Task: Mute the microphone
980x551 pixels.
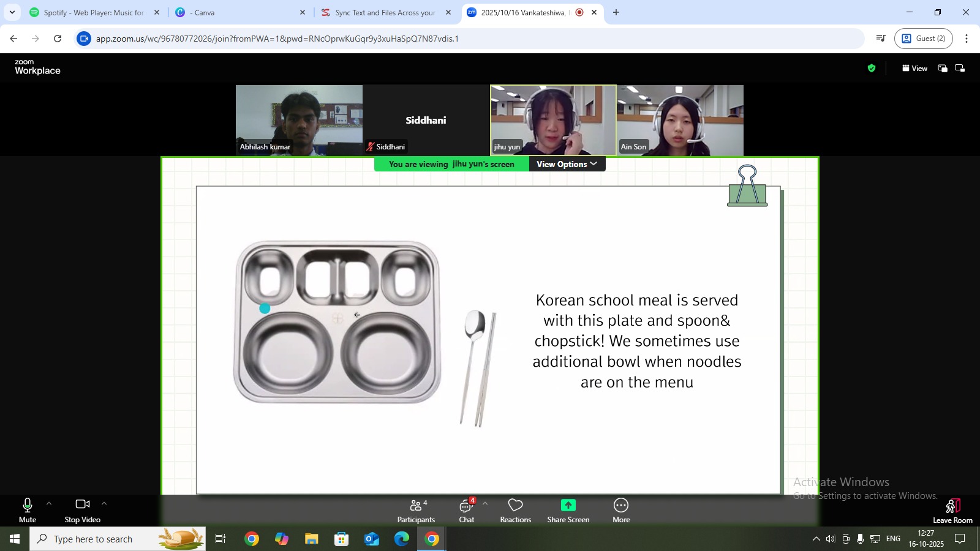Action: [x=28, y=511]
